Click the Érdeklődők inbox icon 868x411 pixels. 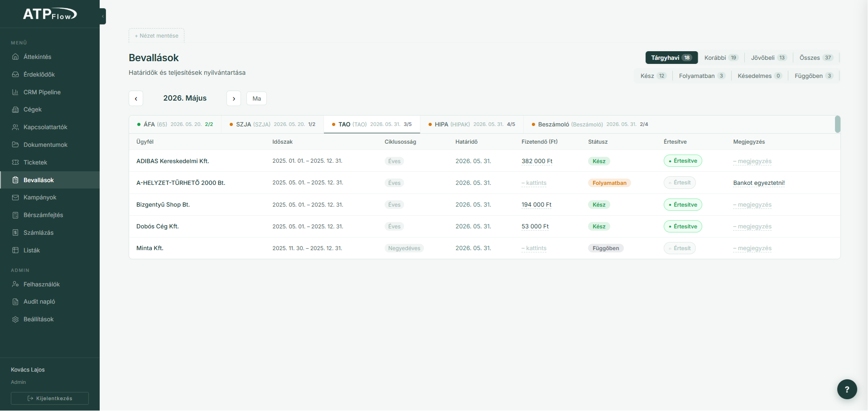click(x=15, y=74)
